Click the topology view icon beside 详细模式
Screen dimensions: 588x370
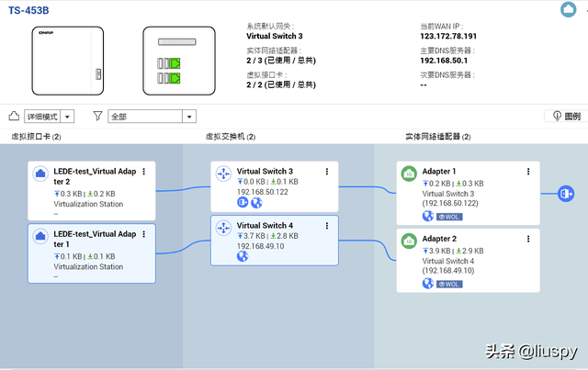tap(14, 116)
